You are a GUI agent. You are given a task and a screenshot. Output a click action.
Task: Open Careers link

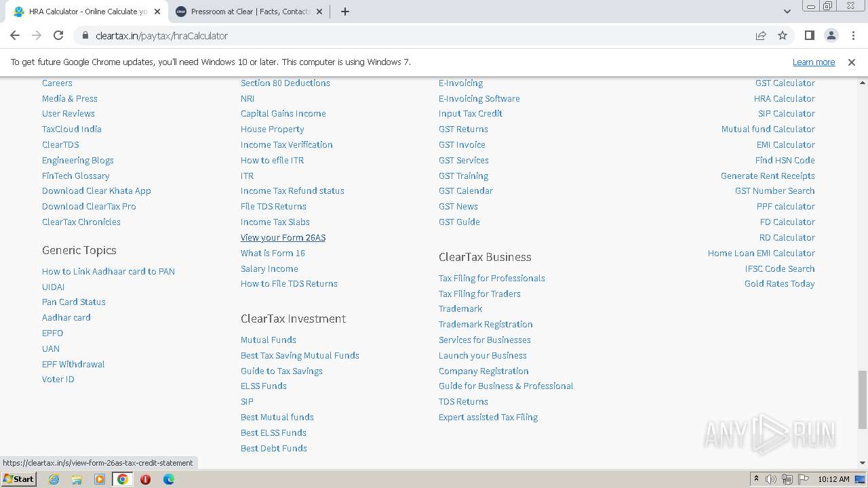pos(57,83)
